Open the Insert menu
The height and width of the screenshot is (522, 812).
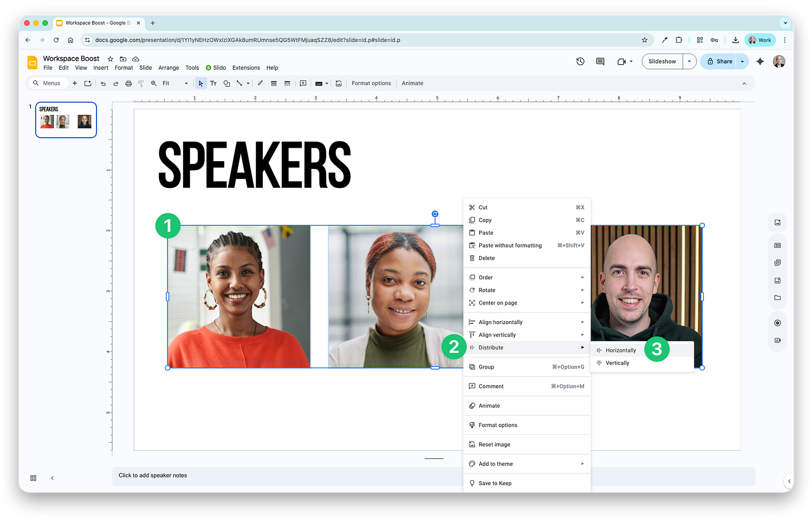click(101, 68)
